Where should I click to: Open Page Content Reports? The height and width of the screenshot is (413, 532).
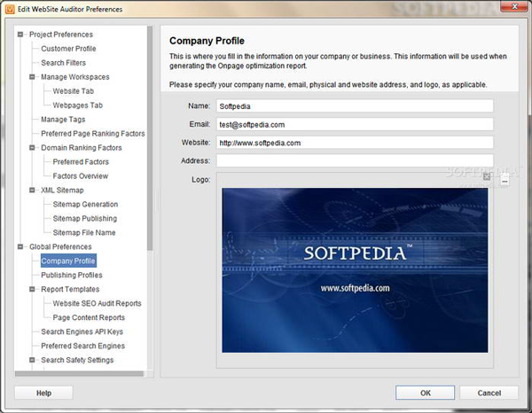coord(89,317)
